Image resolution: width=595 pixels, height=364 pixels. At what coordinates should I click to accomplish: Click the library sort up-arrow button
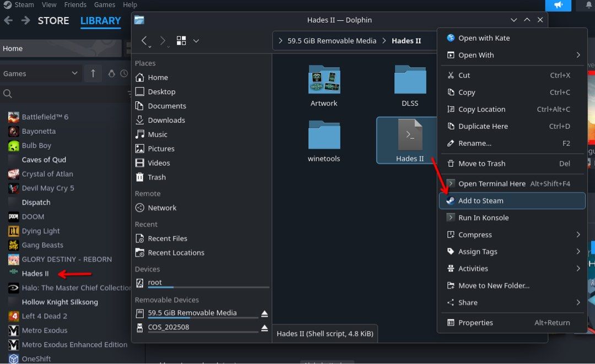pos(93,74)
